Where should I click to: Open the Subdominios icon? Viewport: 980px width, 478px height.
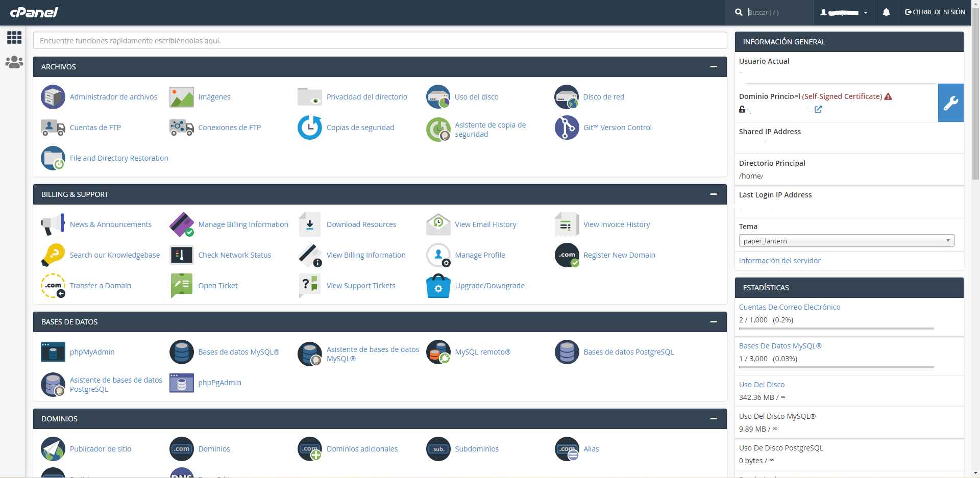tap(438, 449)
